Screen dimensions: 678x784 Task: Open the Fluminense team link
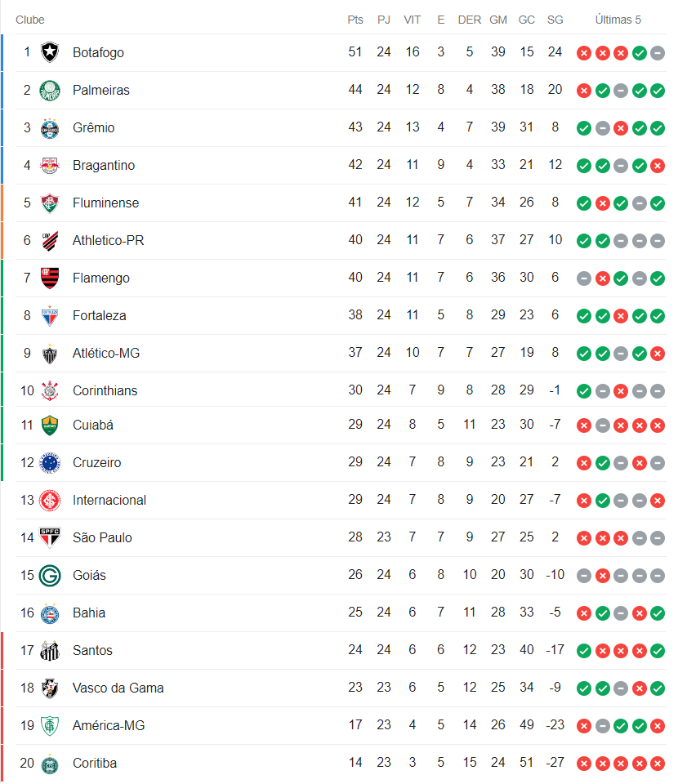point(105,203)
